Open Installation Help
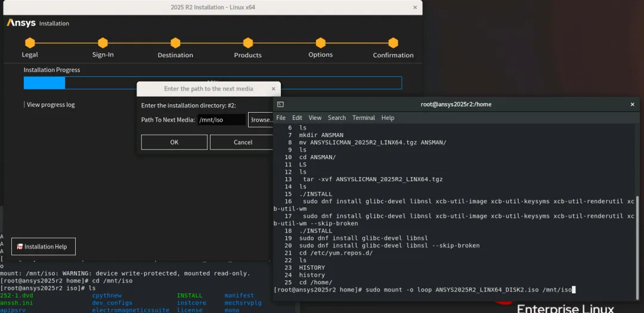The width and height of the screenshot is (644, 313). tap(44, 246)
